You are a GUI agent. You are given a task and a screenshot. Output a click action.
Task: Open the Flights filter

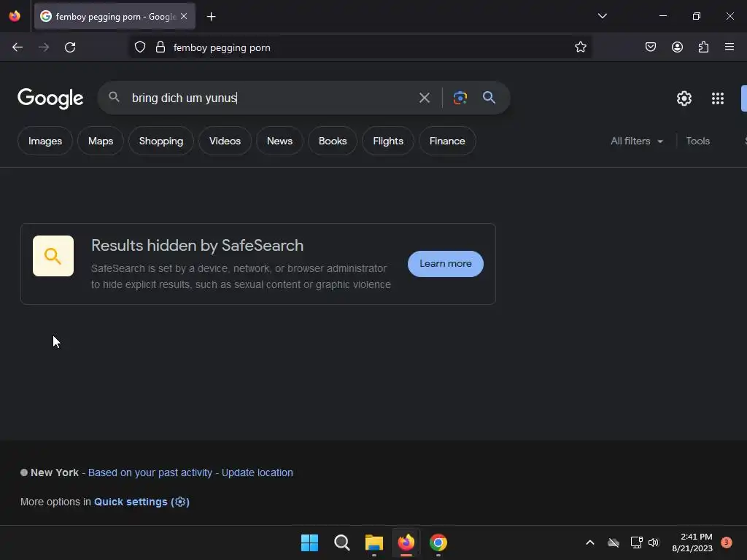[388, 141]
